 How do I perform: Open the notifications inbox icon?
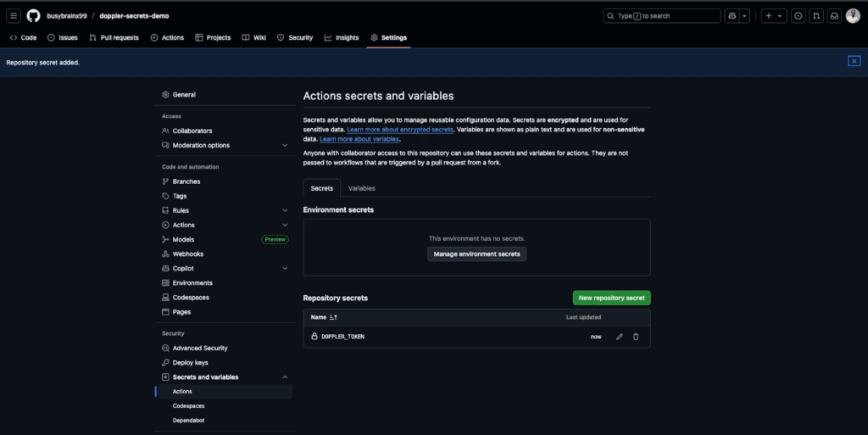834,16
